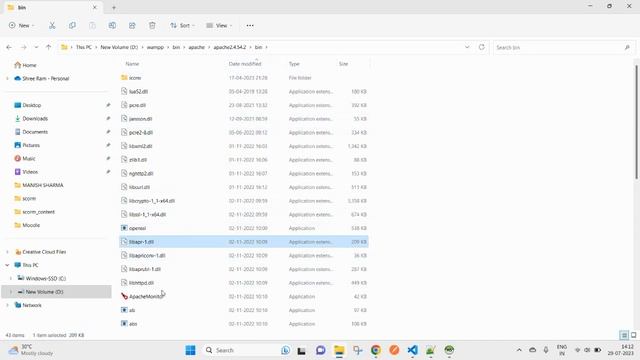Image resolution: width=640 pixels, height=360 pixels.
Task: Click the Cut scissors icon in toolbar
Action: [52, 25]
